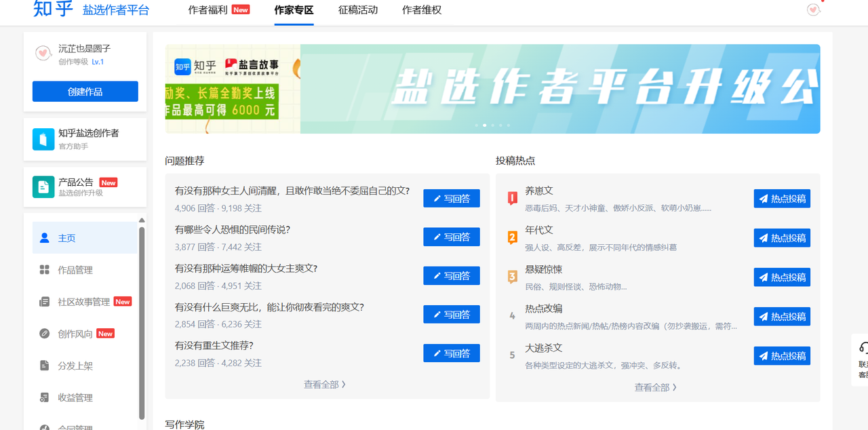Click 热点投稿 for 热点改编
Screen dimensions: 868x430
click(782, 317)
